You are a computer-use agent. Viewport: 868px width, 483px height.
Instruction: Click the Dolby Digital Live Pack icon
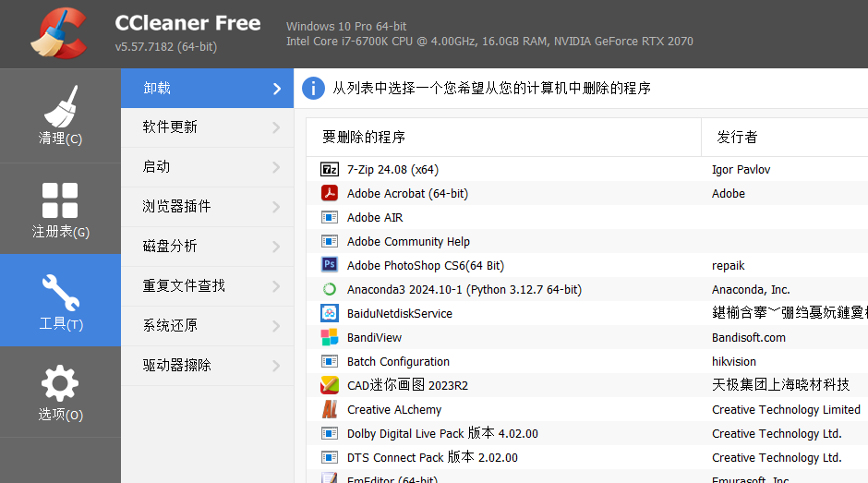click(330, 433)
